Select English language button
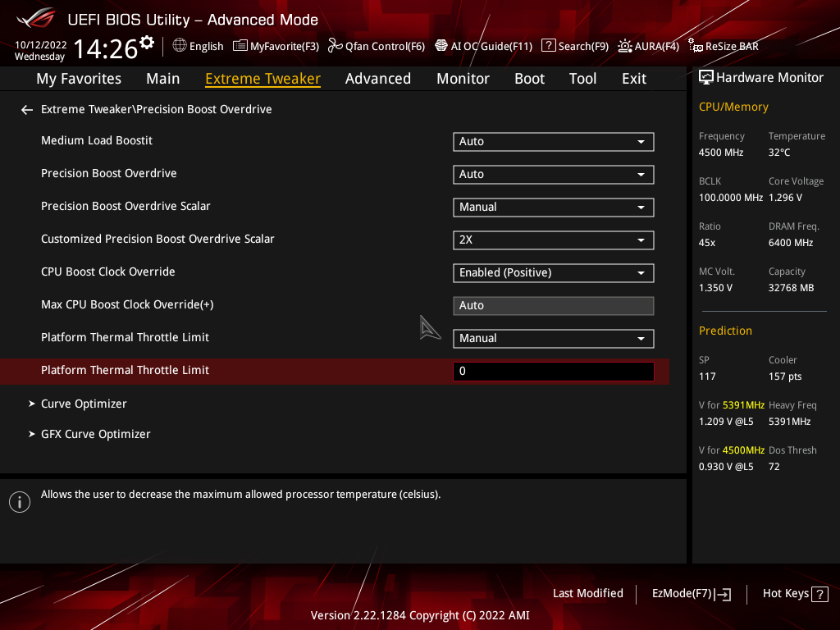This screenshot has height=630, width=840. [x=198, y=46]
